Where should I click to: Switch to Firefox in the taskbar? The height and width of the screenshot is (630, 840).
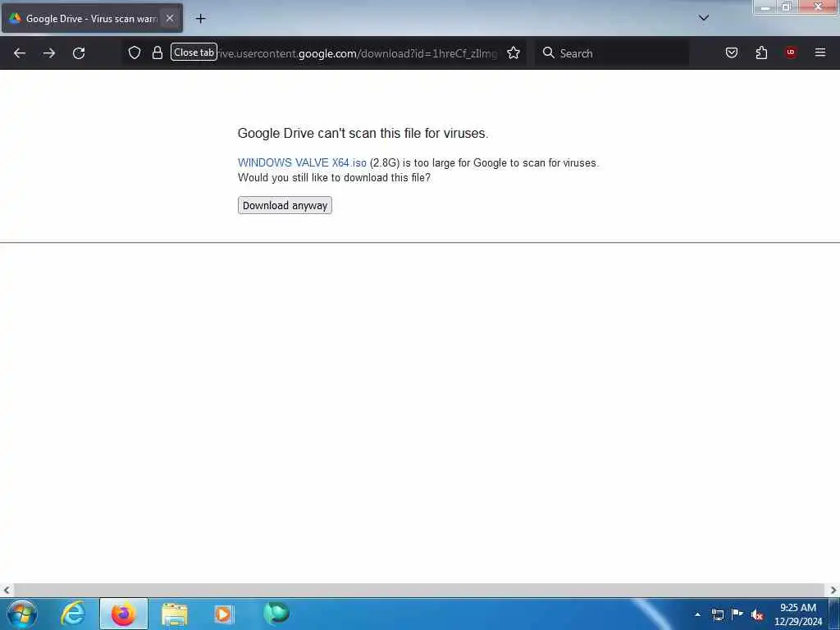[x=124, y=614]
